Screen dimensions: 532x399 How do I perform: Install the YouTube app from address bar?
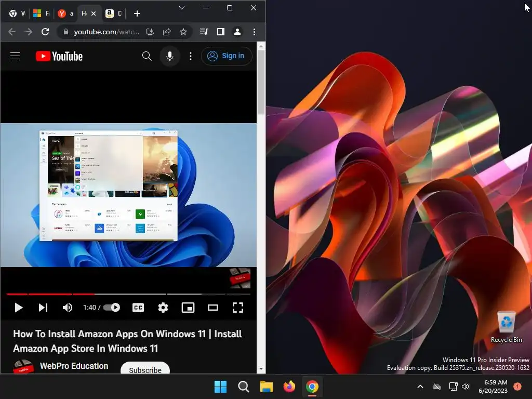click(x=150, y=32)
